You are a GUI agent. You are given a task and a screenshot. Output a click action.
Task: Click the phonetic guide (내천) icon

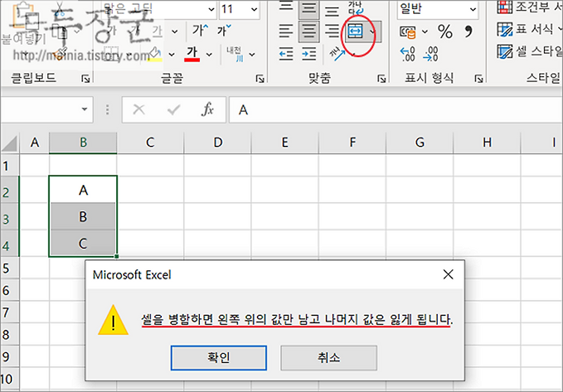coord(234,54)
